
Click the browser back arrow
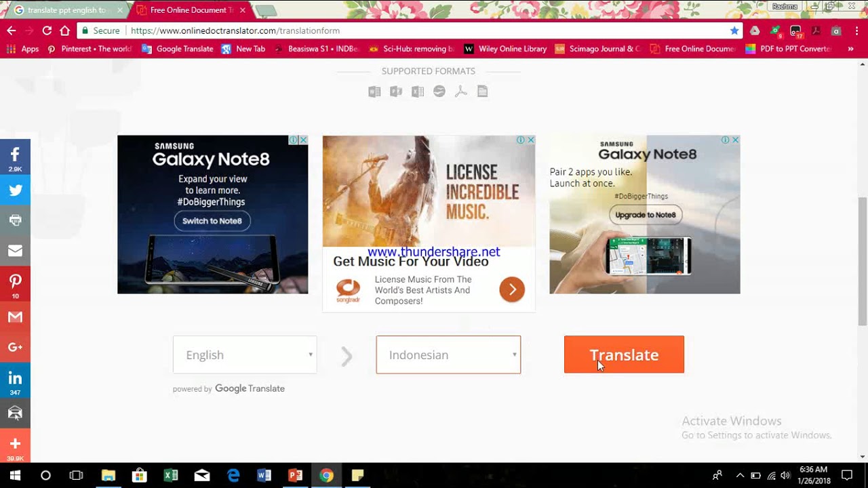click(x=12, y=30)
